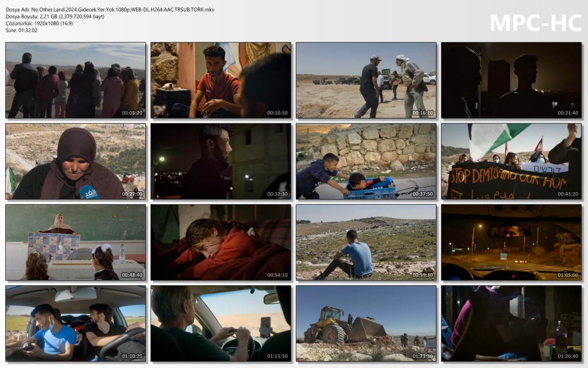Image resolution: width=588 pixels, height=368 pixels.
Task: Choose the two men in car 01:10:20
Action: (75, 324)
